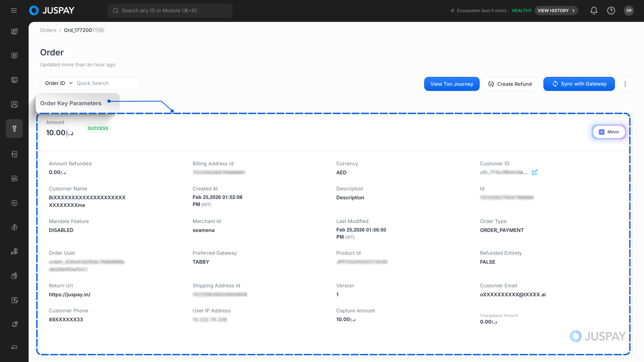644x362 pixels.
Task: Open the SR user avatar menu
Action: point(629,11)
